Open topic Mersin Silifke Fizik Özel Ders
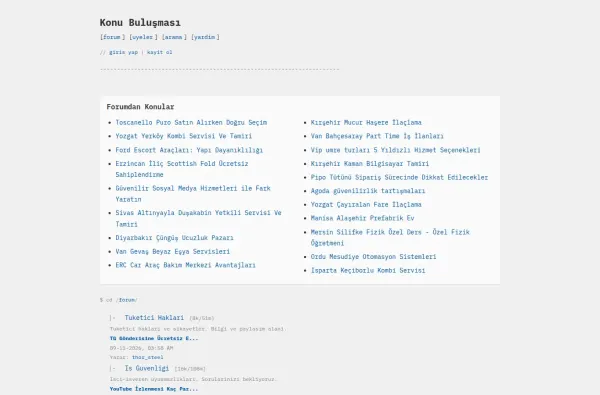 (x=390, y=237)
